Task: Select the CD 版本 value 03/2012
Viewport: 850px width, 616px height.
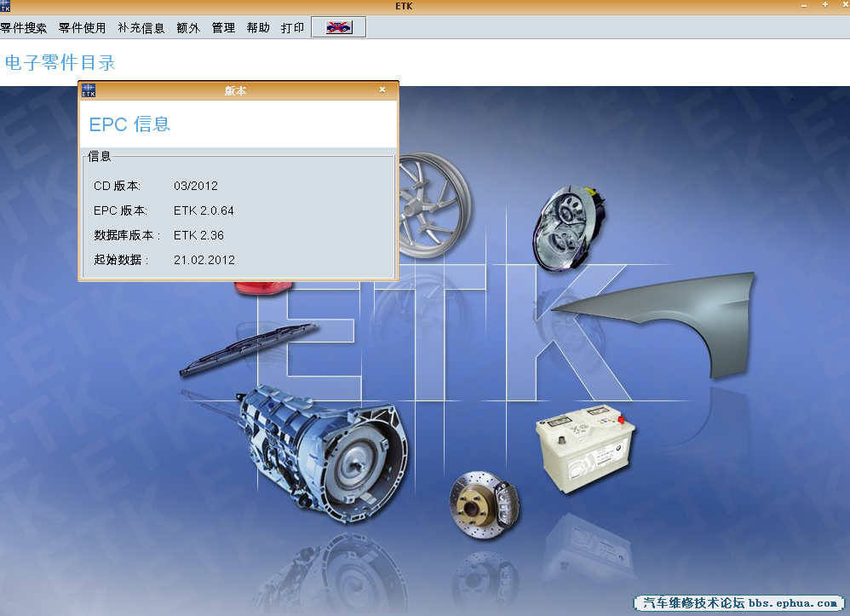Action: 196,186
